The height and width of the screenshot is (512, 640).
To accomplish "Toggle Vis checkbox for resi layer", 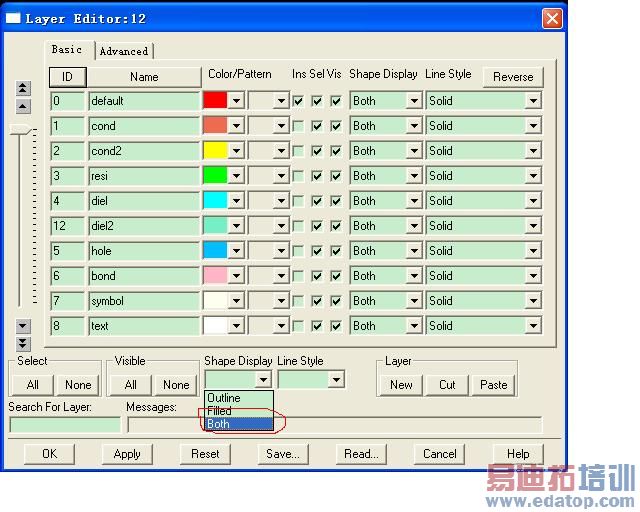I will coord(336,176).
